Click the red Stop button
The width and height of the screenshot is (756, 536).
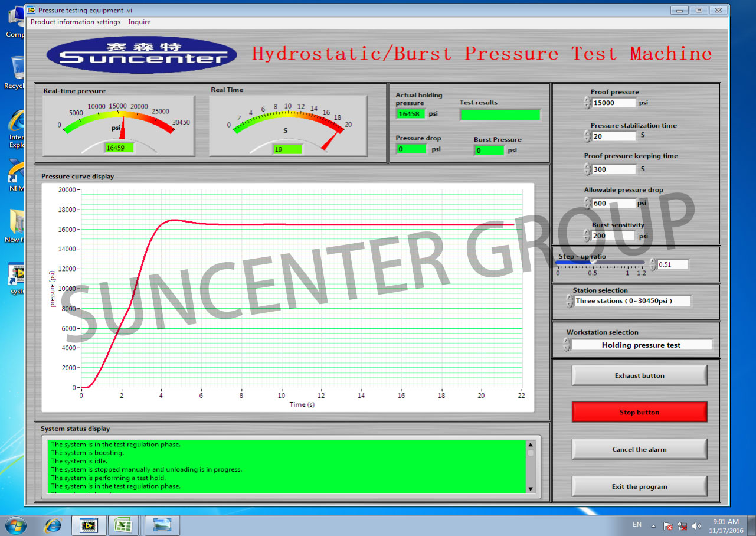click(639, 412)
